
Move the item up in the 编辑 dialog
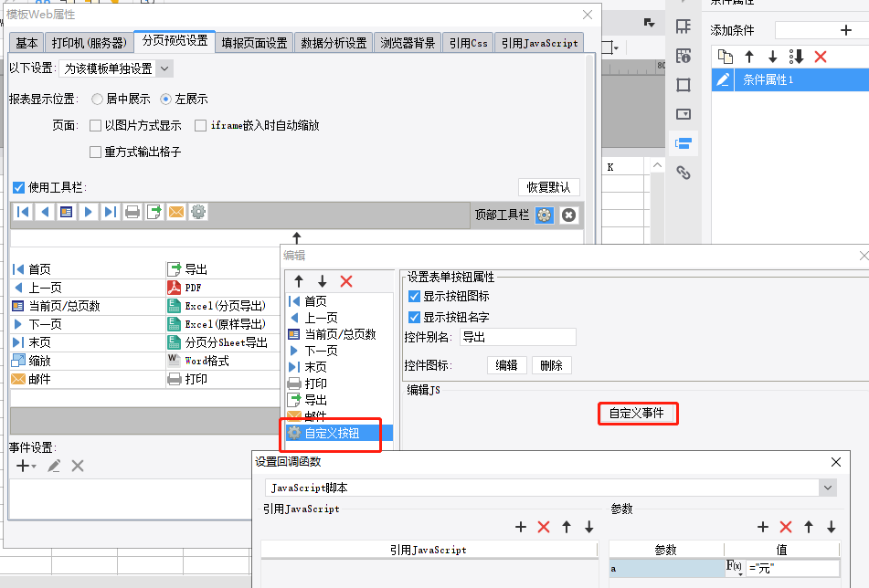[299, 281]
